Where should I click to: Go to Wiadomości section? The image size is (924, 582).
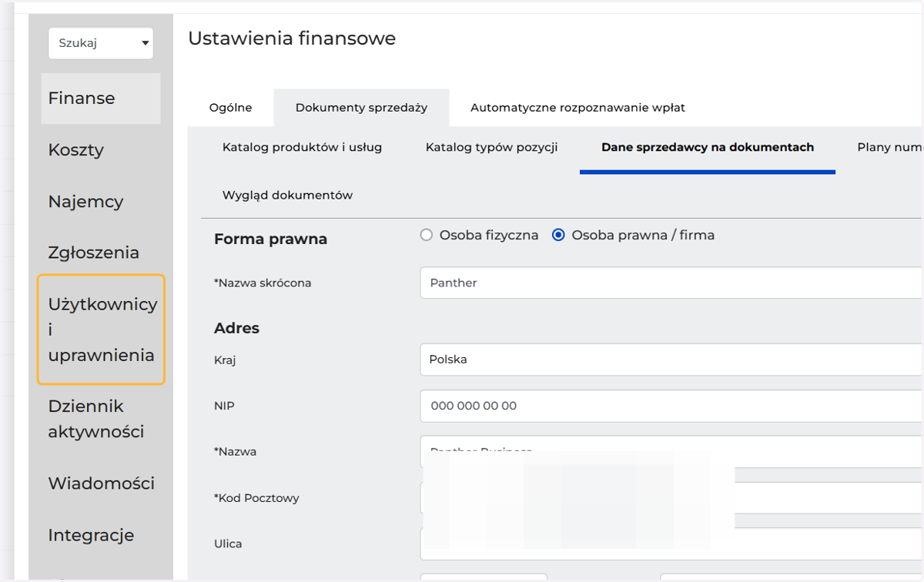point(101,483)
